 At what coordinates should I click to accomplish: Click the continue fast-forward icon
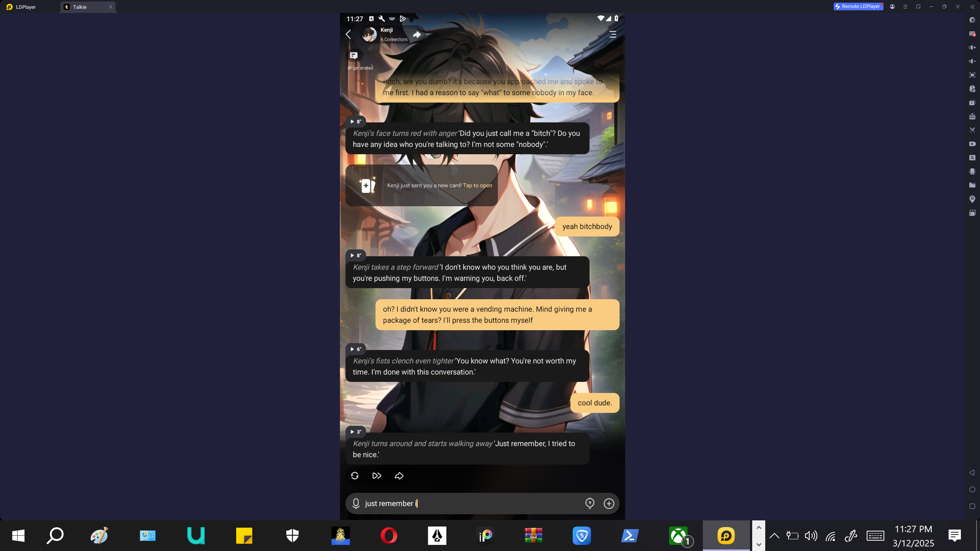coord(377,476)
